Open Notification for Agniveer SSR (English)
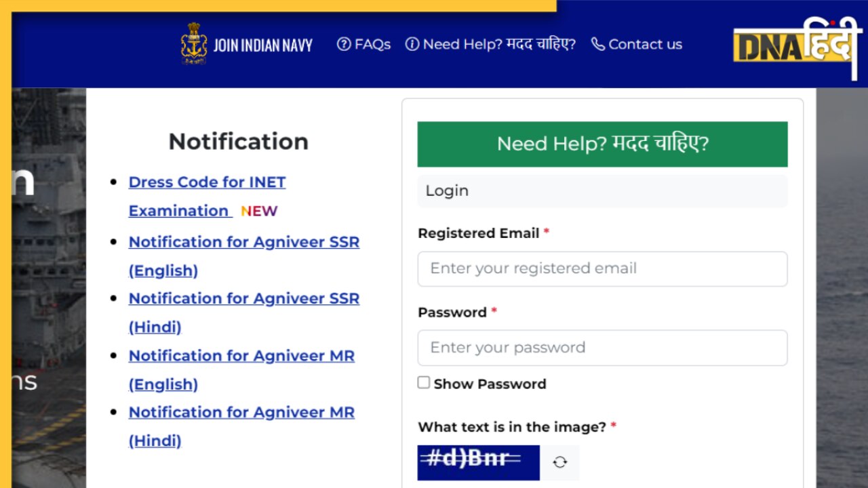 coord(244,256)
